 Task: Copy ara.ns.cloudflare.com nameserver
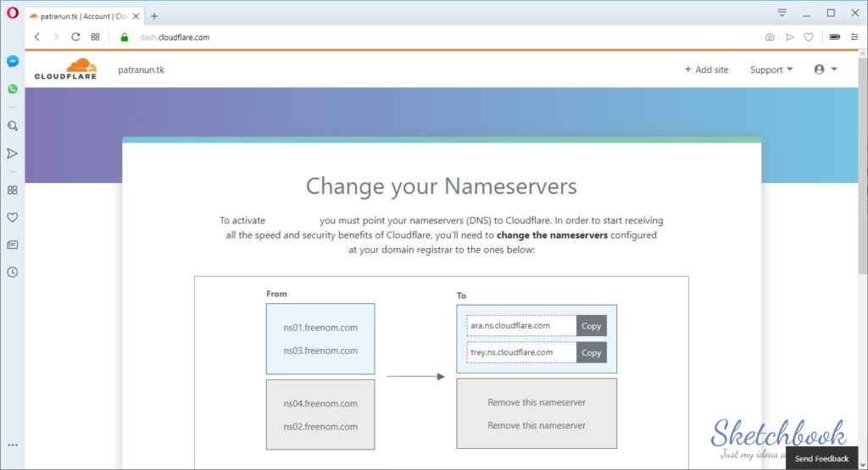[591, 326]
